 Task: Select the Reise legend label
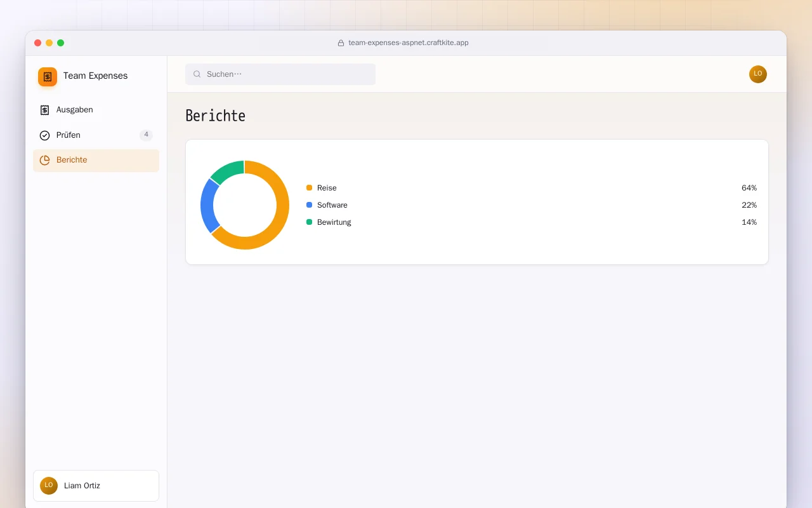pos(327,188)
